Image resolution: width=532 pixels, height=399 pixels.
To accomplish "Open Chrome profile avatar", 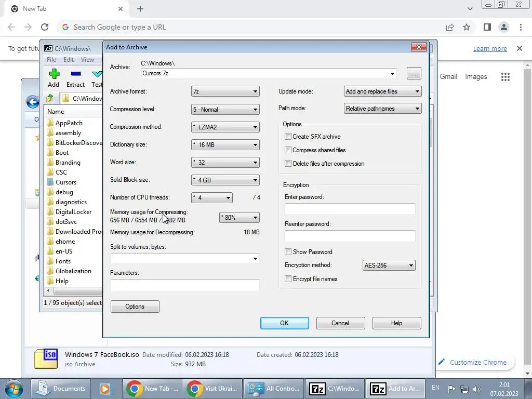I will click(x=504, y=27).
